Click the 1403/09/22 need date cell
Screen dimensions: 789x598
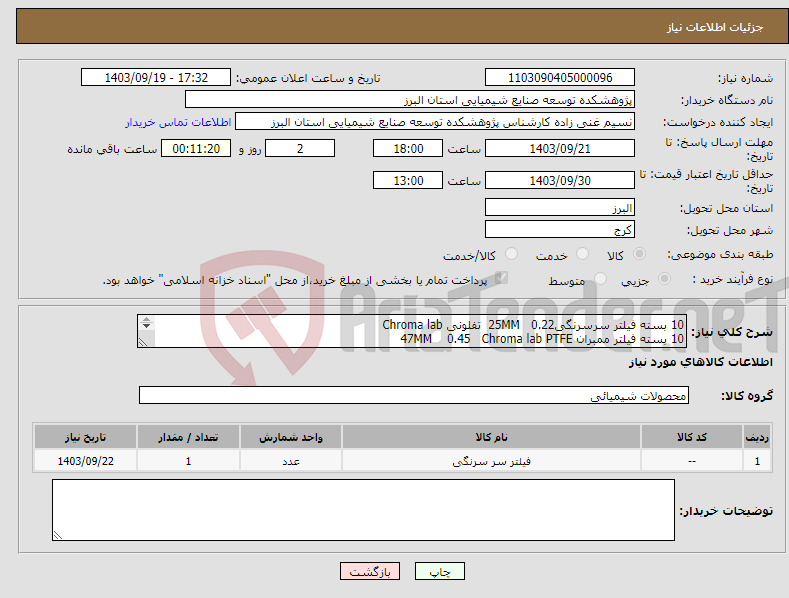coord(86,461)
